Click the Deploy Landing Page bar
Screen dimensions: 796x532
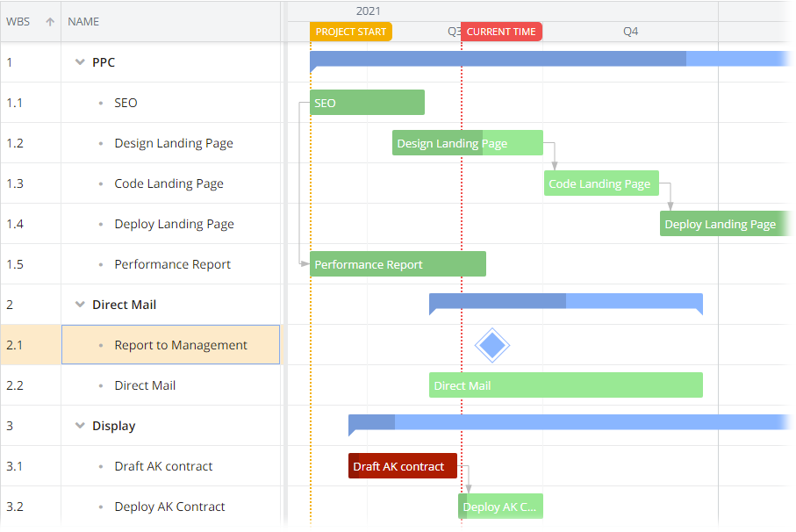[x=727, y=224]
